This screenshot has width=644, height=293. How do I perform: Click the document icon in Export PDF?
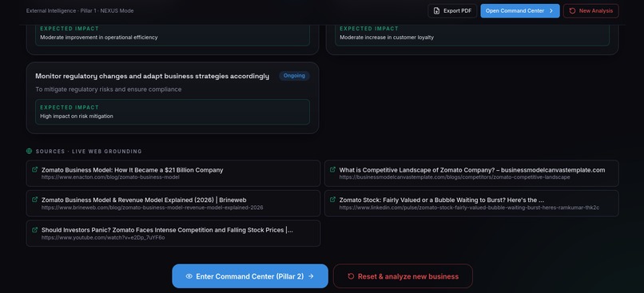436,11
